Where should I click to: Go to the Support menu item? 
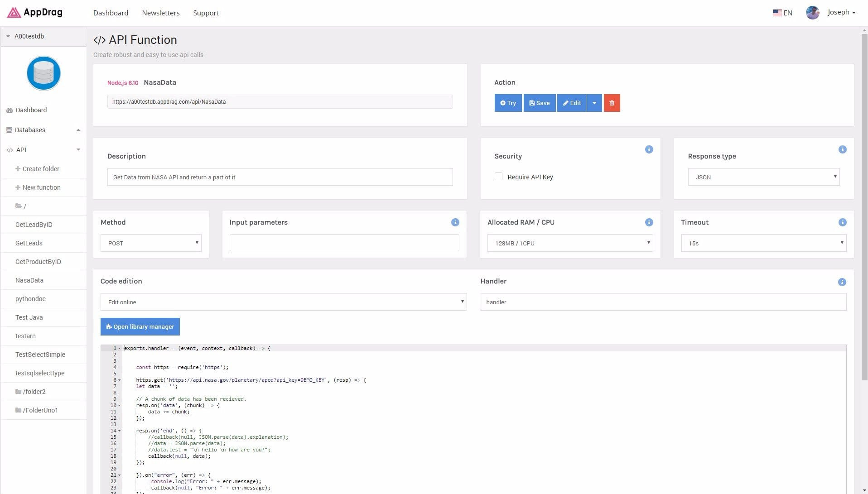[x=206, y=13]
